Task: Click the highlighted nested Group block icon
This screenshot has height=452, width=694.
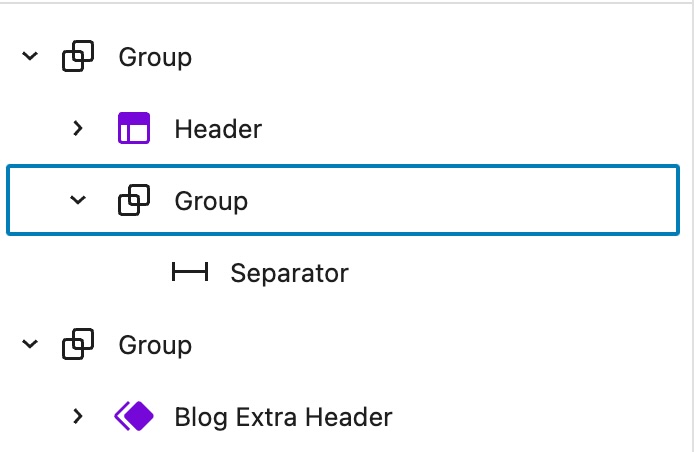Action: (134, 201)
